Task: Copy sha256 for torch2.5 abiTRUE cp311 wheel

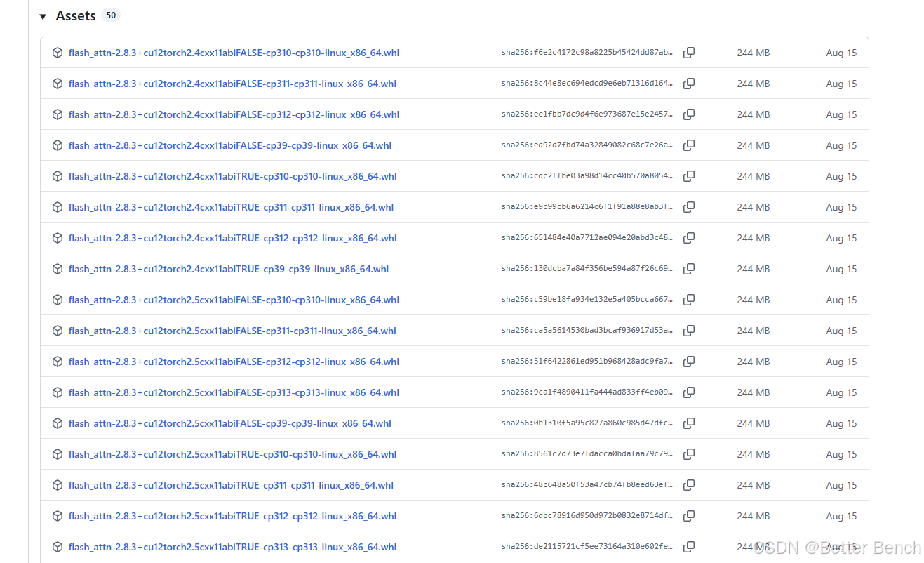Action: [x=689, y=485]
